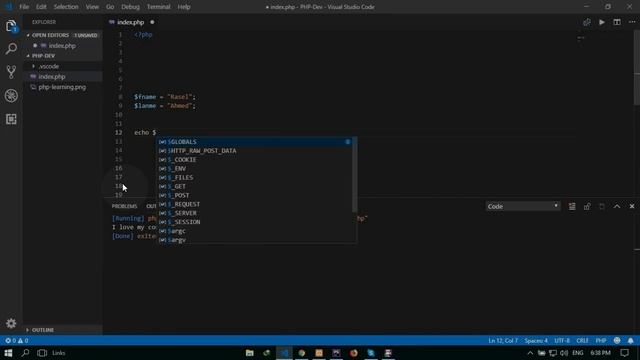Choose $_COOKIE from suggestions
This screenshot has height=360, width=640.
coord(255,160)
